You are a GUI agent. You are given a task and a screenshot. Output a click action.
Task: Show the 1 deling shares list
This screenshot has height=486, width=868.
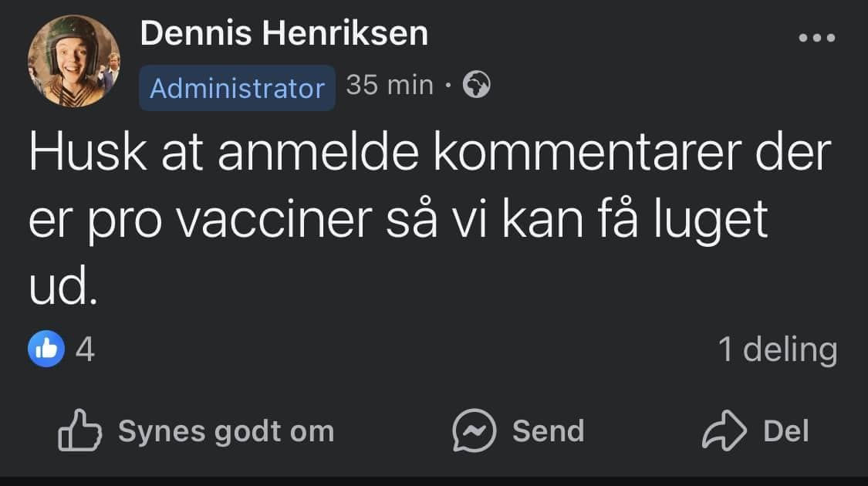(777, 349)
